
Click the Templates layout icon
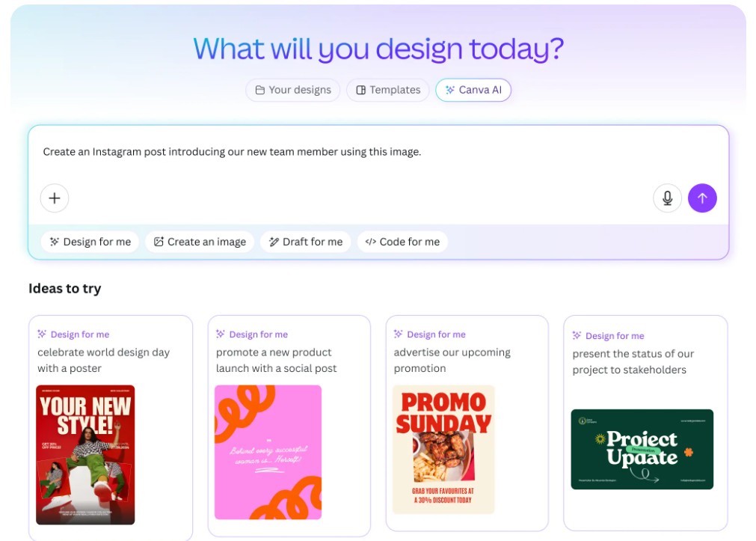pyautogui.click(x=360, y=90)
